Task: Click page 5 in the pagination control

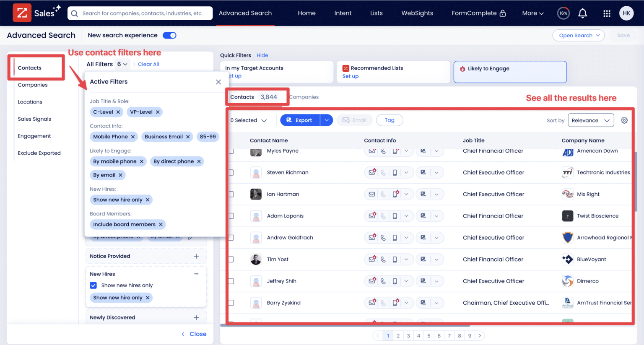Action: click(428, 335)
